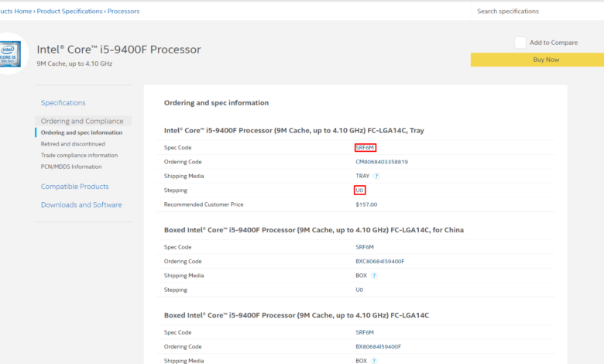The width and height of the screenshot is (604, 364).
Task: Open Retired and discontinued sidebar item
Action: point(73,144)
